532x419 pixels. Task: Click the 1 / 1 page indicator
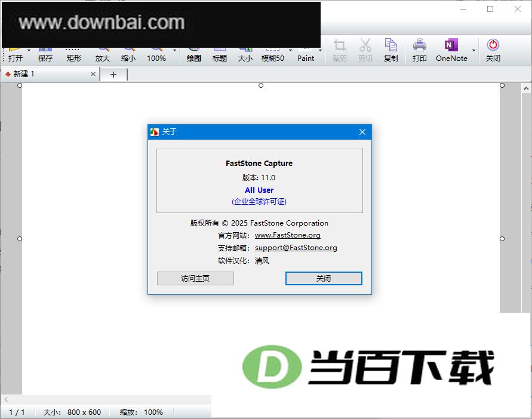(17, 412)
